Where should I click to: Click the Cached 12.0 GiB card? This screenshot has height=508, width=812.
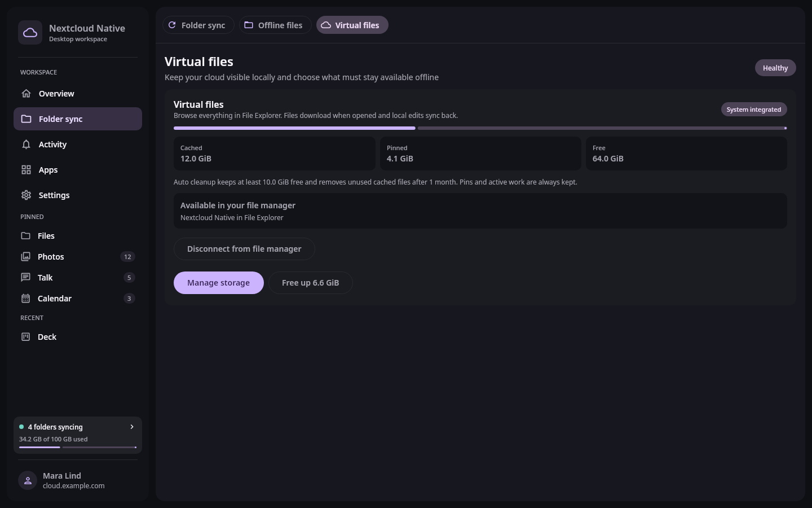(274, 153)
